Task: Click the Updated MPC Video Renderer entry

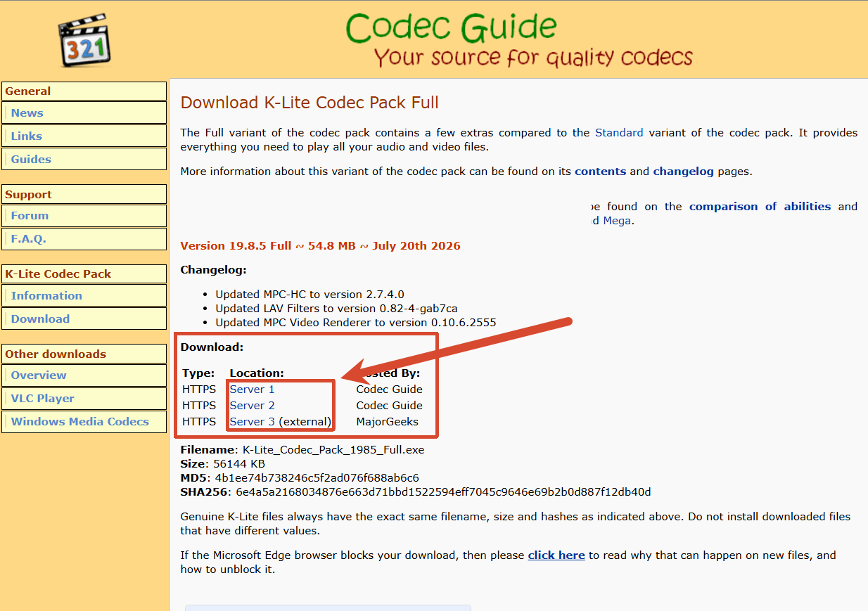Action: [x=356, y=322]
